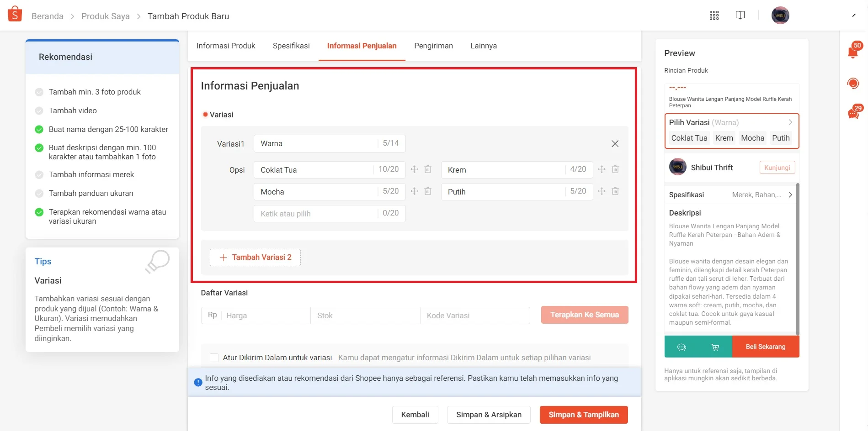Switch to the Pengiriman tab
Screen dimensions: 868x431
coord(433,46)
